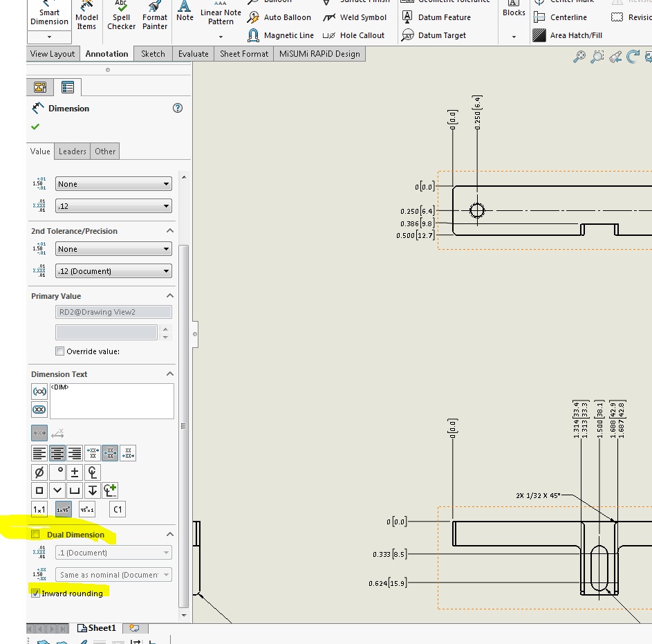
Task: Select the Format Painter tool
Action: pyautogui.click(x=155, y=17)
